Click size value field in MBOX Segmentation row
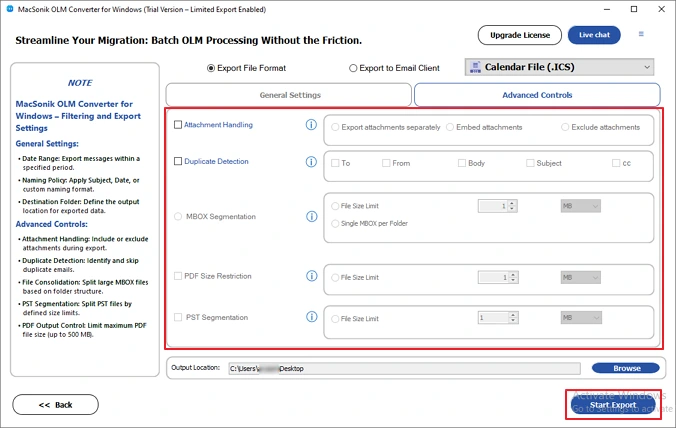The height and width of the screenshot is (428, 676). (493, 206)
